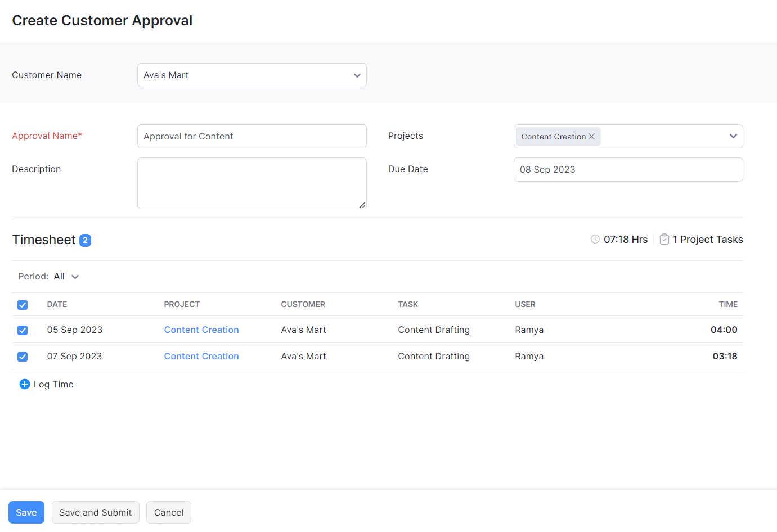Click inside the Approval Name field
The width and height of the screenshot is (777, 532).
[x=251, y=136]
